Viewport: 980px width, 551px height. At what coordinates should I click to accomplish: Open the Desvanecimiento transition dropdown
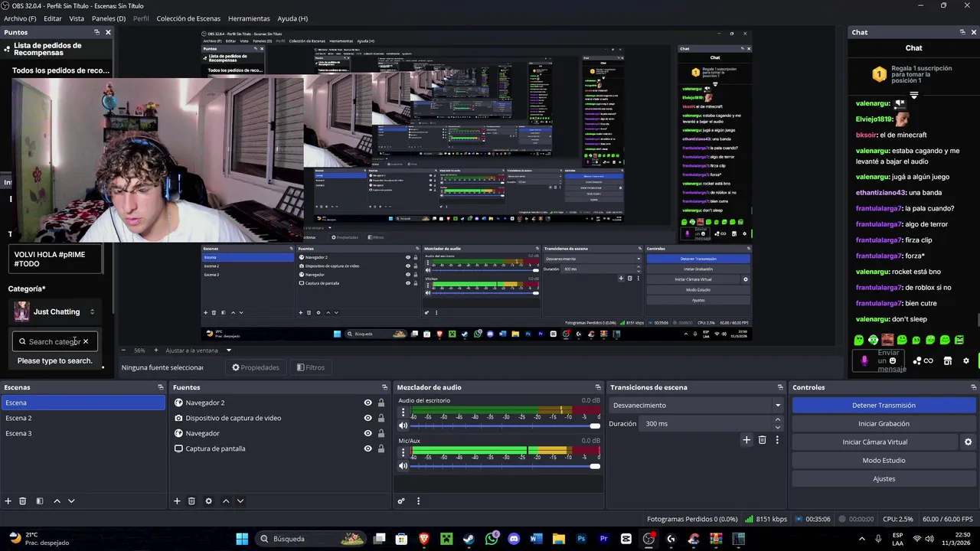[x=696, y=406]
